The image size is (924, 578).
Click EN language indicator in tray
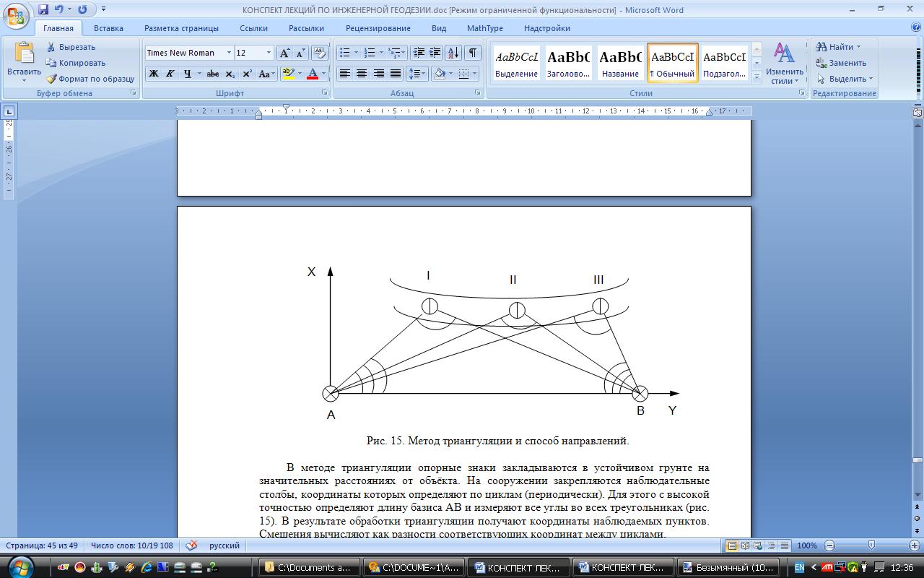coord(799,567)
